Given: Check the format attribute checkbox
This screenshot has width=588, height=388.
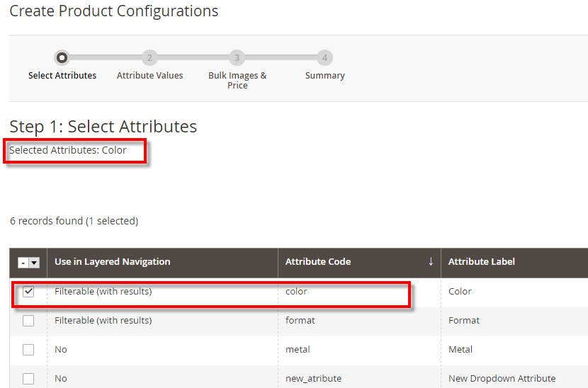Looking at the screenshot, I should (x=28, y=321).
